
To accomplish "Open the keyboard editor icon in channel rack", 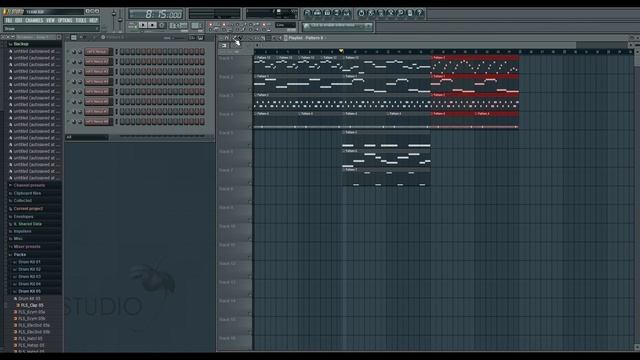I will tap(200, 38).
